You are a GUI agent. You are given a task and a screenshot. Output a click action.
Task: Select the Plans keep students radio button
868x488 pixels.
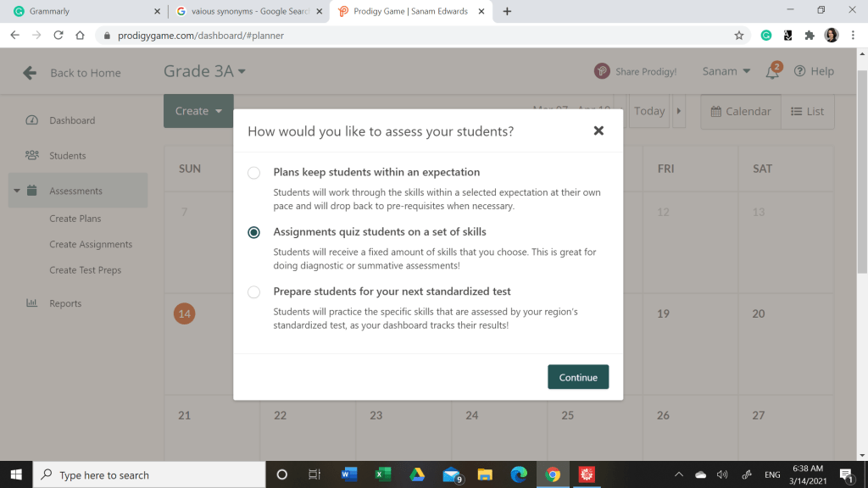pos(253,173)
